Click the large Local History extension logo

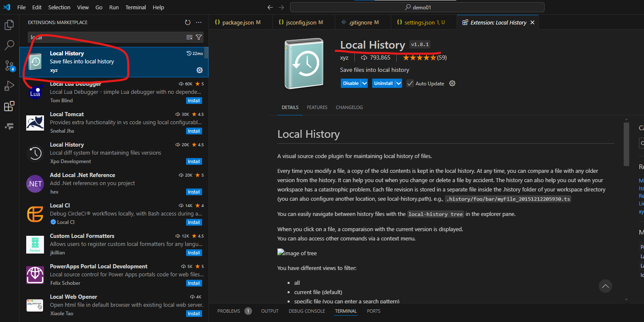click(304, 64)
